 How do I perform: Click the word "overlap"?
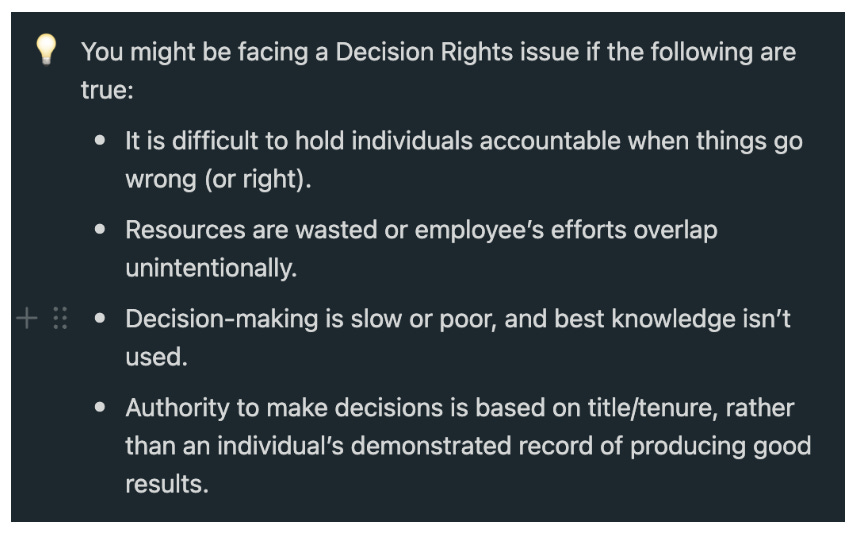click(675, 230)
